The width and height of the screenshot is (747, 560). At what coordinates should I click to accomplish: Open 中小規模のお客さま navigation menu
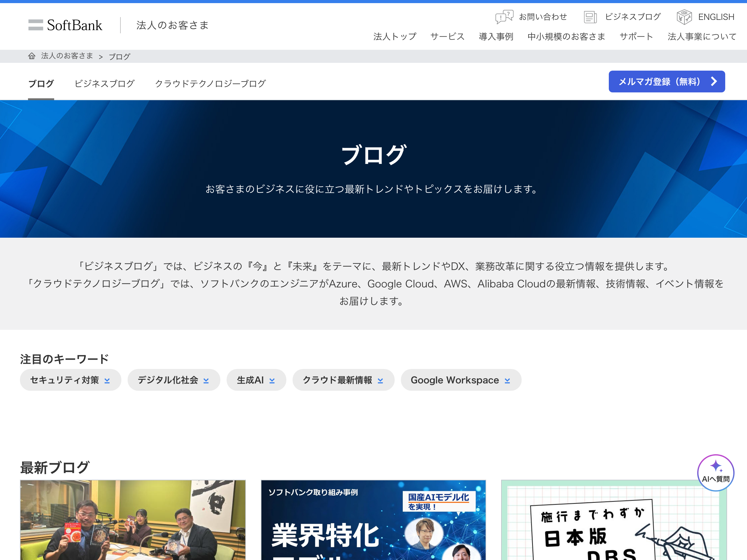pos(566,36)
